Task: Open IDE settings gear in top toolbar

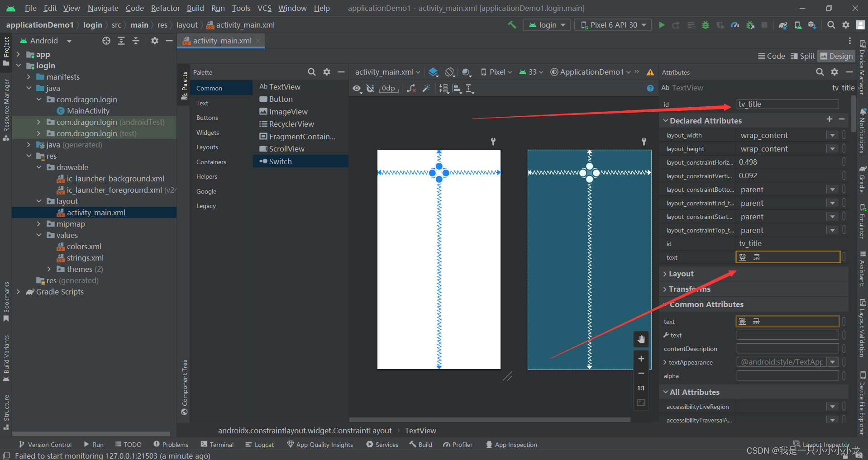Action: (x=845, y=25)
